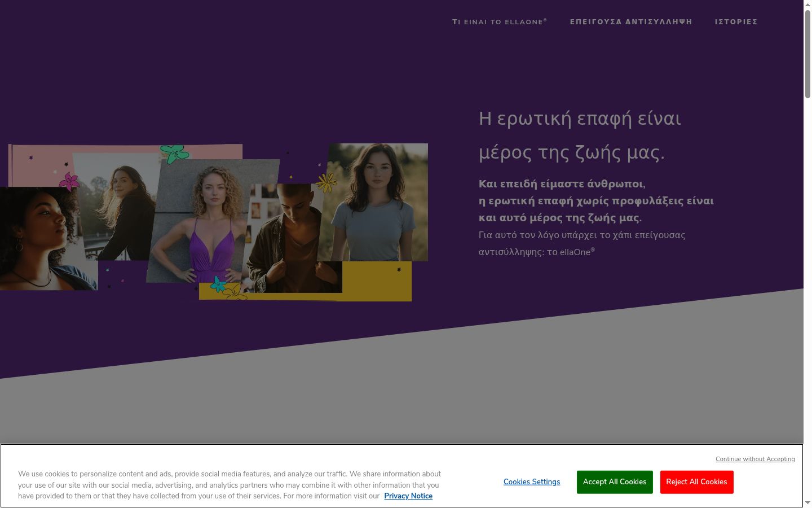Click the Reject All Cookies button

pyautogui.click(x=696, y=482)
